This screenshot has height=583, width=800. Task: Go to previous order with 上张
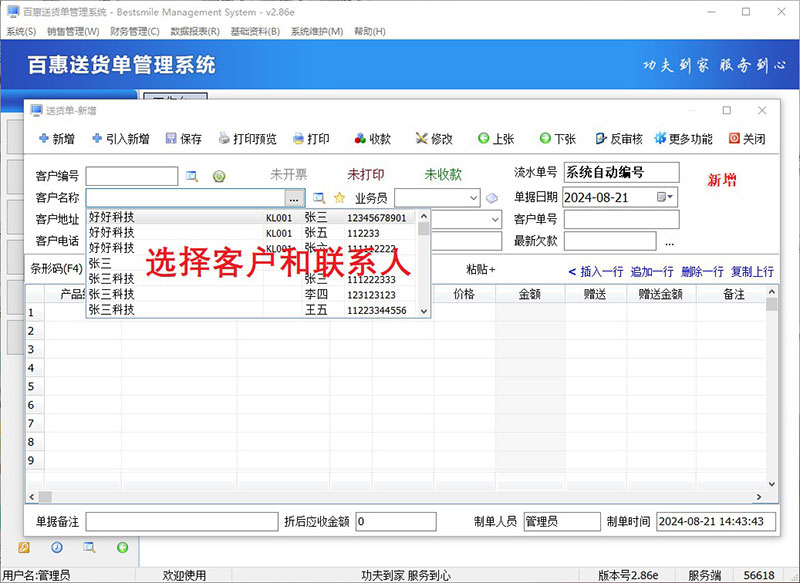[x=496, y=139]
